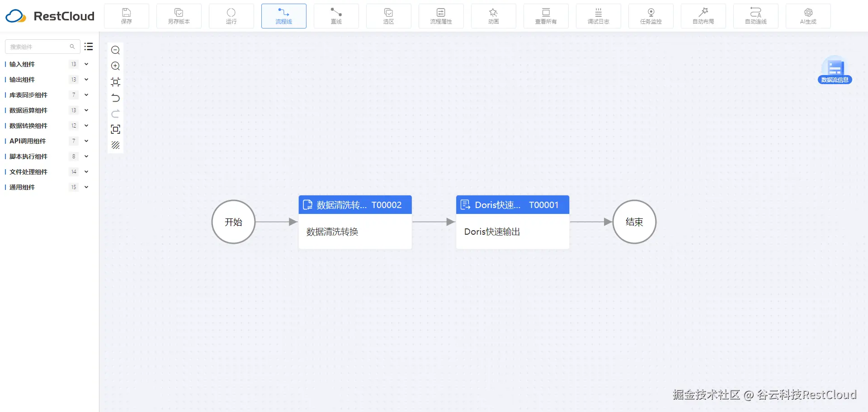The height and width of the screenshot is (412, 868).
Task: Select the 流程线 flow line tool
Action: pyautogui.click(x=284, y=16)
